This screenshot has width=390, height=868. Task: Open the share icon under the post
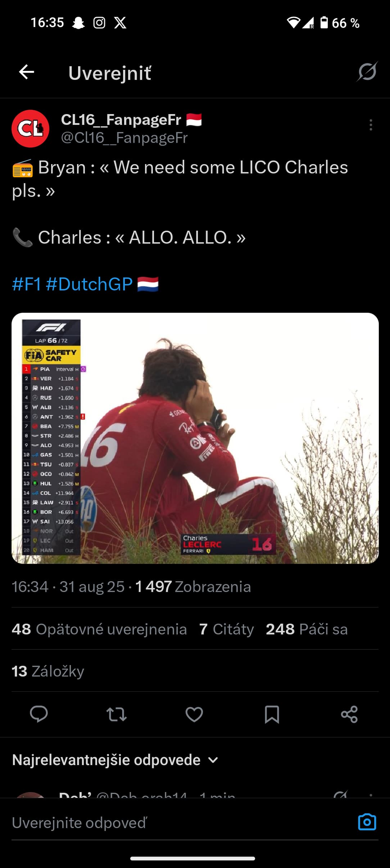coord(349,714)
